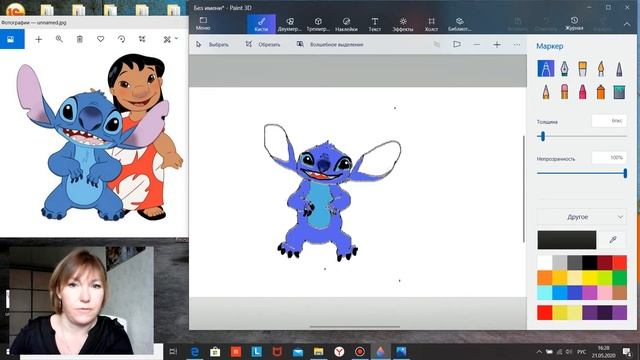
Task: Rotate the image in Photos app
Action: point(121,39)
